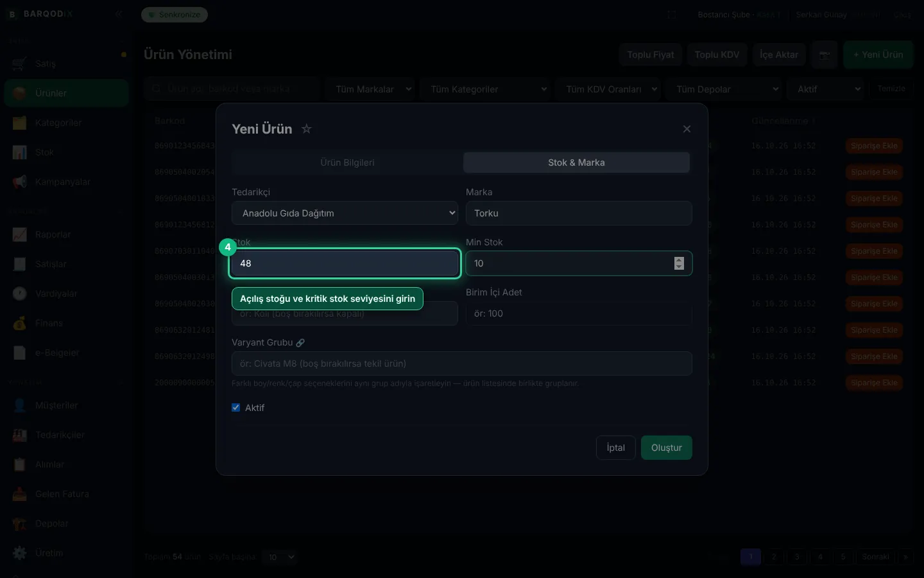Open the page size dropdown showing 10
This screenshot has height=578, width=924.
click(x=280, y=557)
